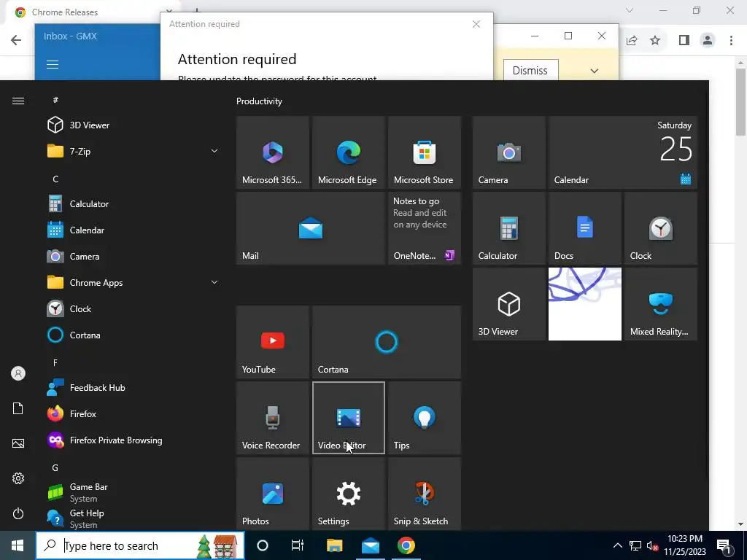Focus the taskbar search box

click(140, 545)
